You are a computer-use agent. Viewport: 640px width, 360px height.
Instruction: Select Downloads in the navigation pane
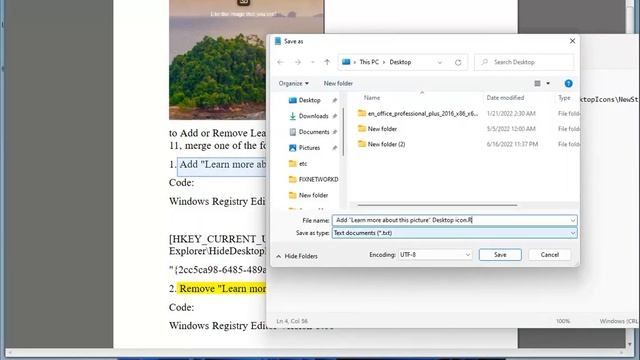(313, 116)
